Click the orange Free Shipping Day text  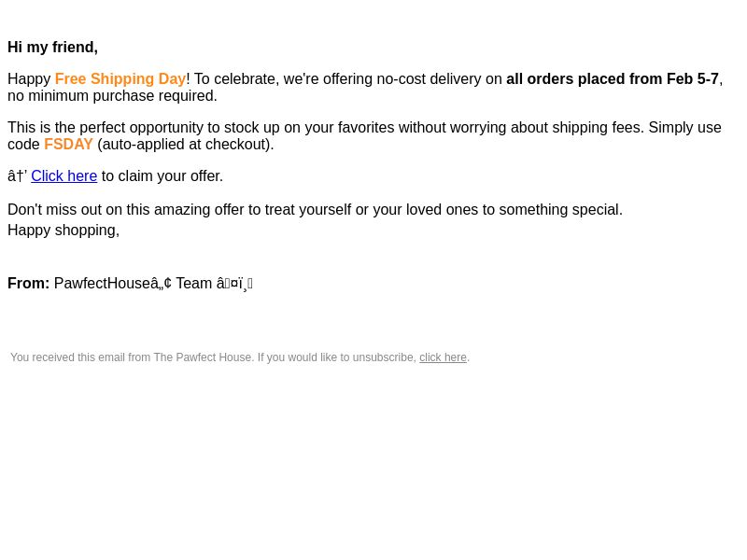(120, 78)
